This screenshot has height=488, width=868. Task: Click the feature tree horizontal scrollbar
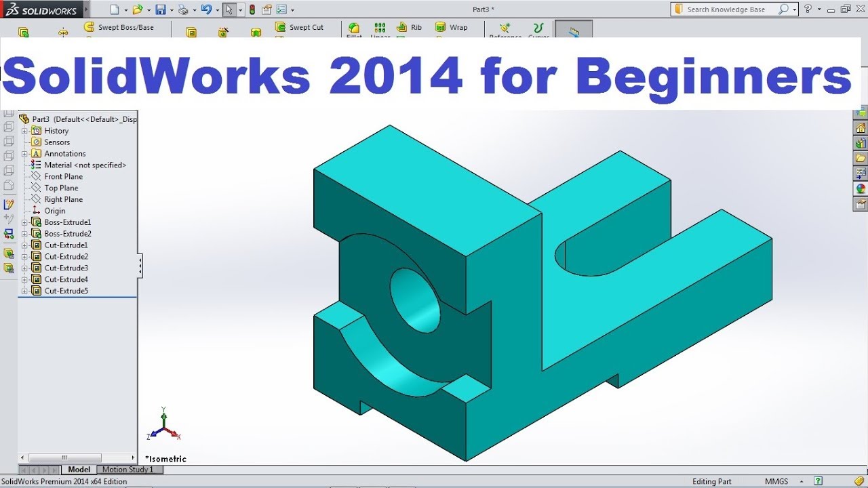[x=77, y=458]
